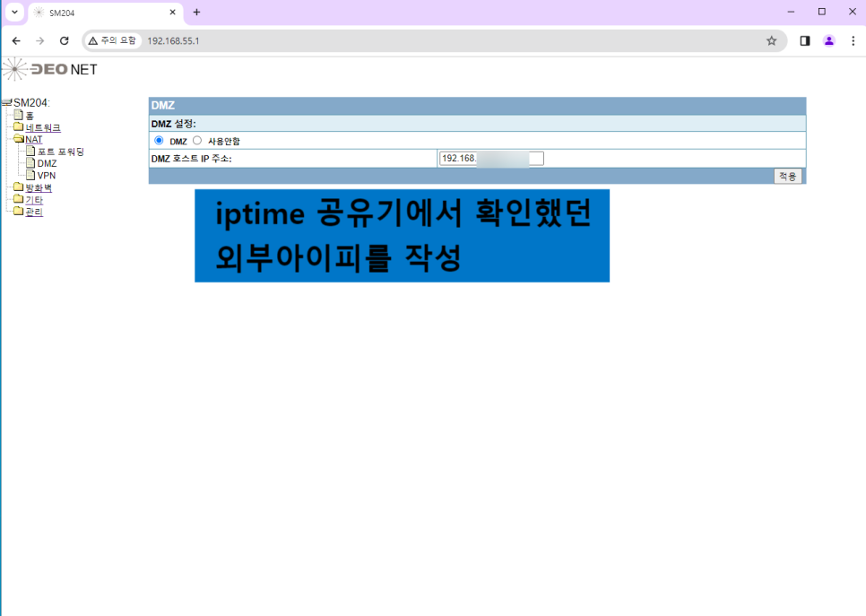The width and height of the screenshot is (866, 616).
Task: Open the DMZ page in the tree
Action: point(47,163)
